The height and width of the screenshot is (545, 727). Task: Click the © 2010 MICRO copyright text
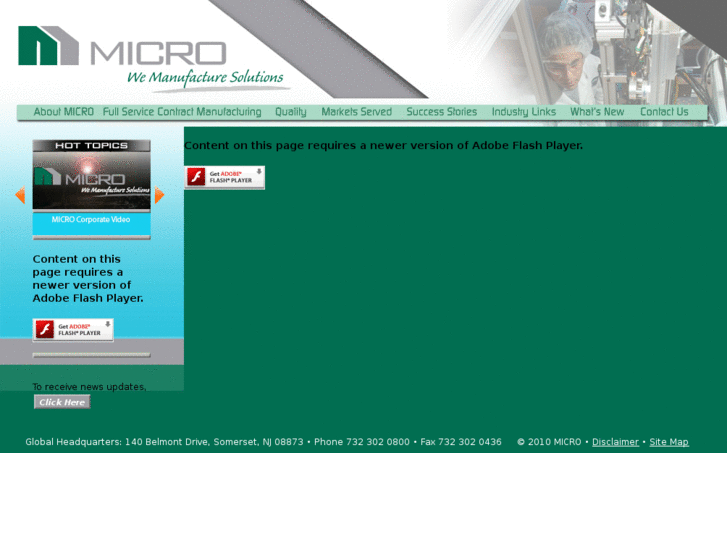click(x=549, y=442)
